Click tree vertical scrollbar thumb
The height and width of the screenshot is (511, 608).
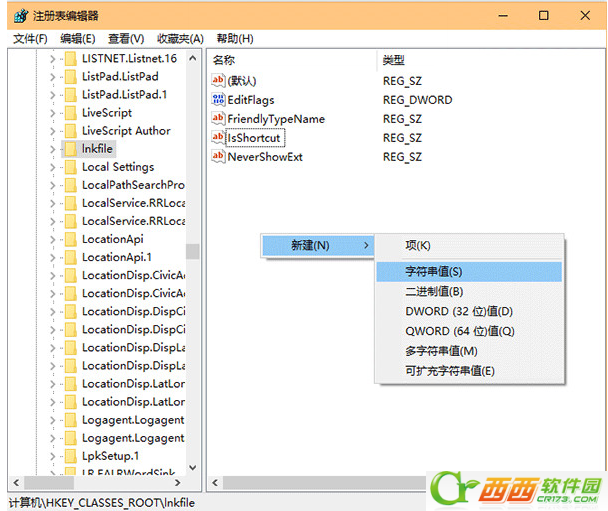coord(193,251)
